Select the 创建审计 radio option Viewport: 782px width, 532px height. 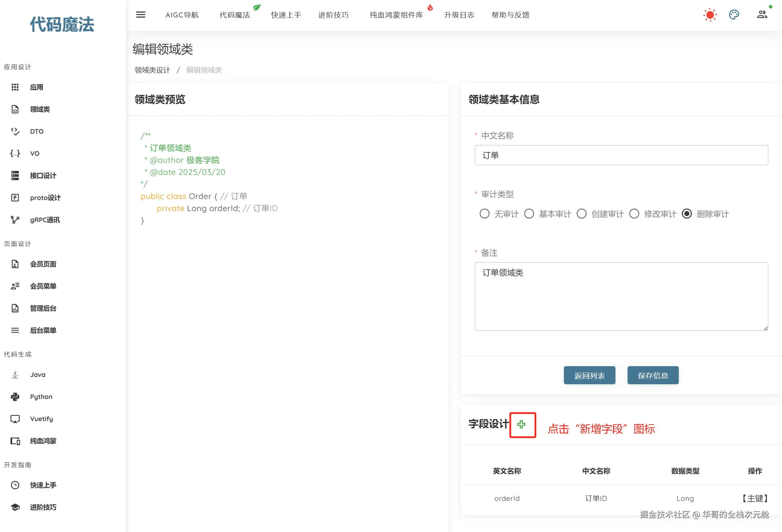(581, 214)
